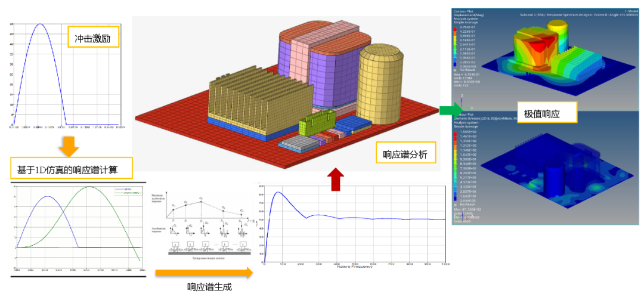This screenshot has height=303, width=644.
Task: Click the half-sine impulse excitation curve plot
Action: tap(66, 74)
